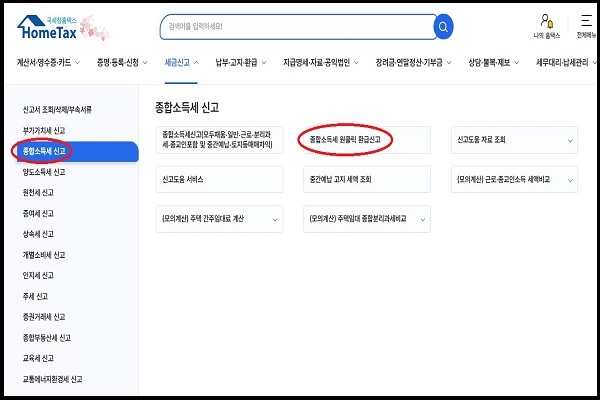600x400 pixels.
Task: Open 종합소득세 원클릭 환급신고 card
Action: tap(367, 140)
